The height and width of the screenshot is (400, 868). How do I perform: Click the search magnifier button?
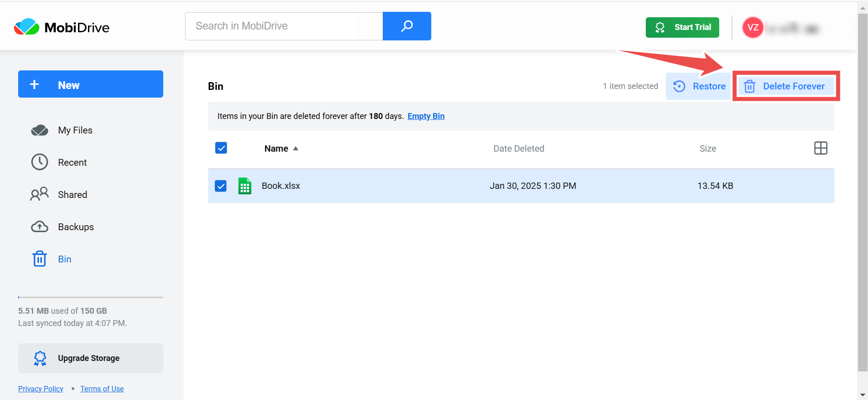[x=407, y=26]
